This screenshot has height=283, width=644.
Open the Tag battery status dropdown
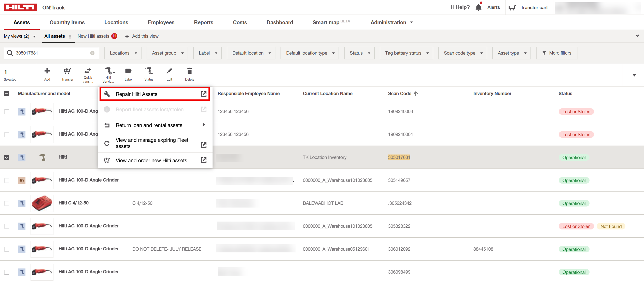tap(406, 53)
